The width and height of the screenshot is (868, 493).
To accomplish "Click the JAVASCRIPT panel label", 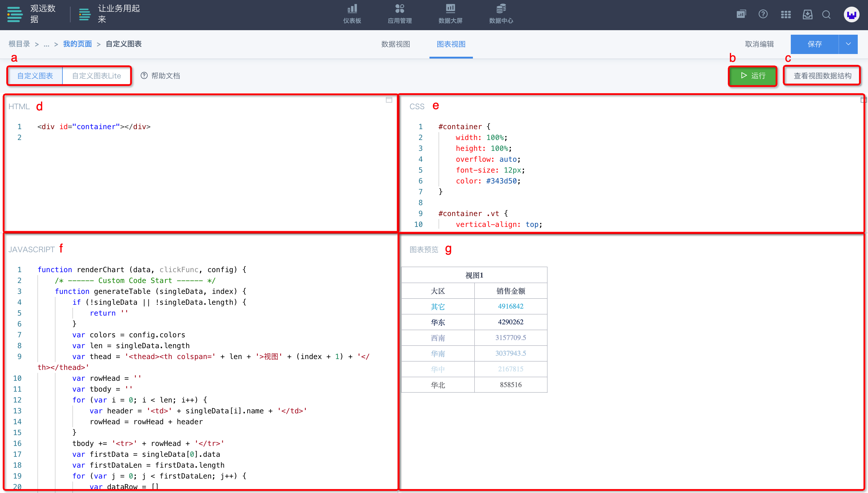I will 31,250.
